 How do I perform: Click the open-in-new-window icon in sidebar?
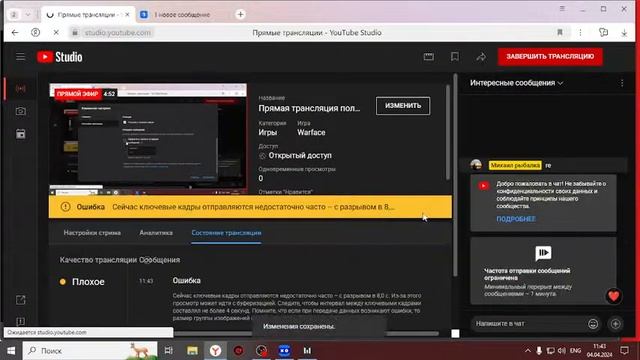20,300
